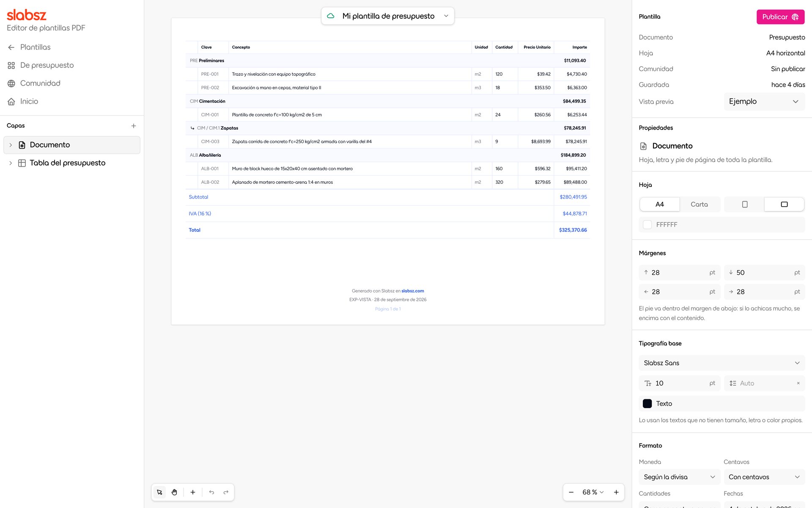Clear the Auto line height value
The width and height of the screenshot is (812, 508).
tap(798, 383)
